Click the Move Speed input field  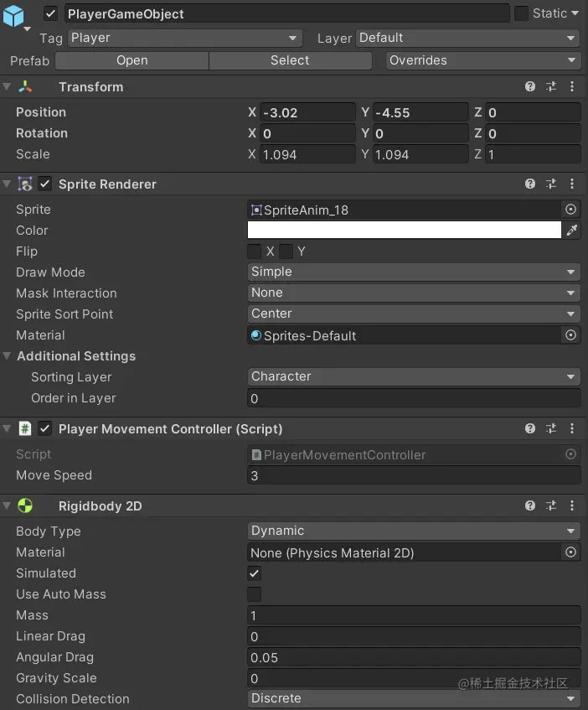pyautogui.click(x=414, y=475)
